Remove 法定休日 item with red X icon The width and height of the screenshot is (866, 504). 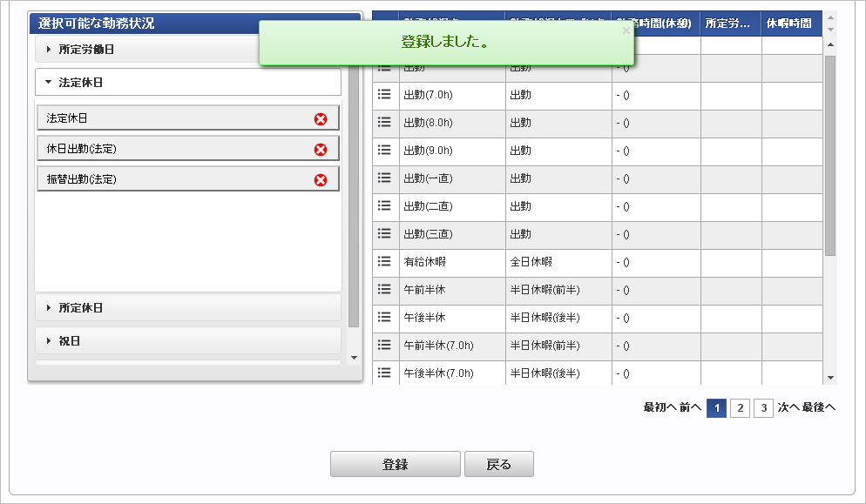321,118
